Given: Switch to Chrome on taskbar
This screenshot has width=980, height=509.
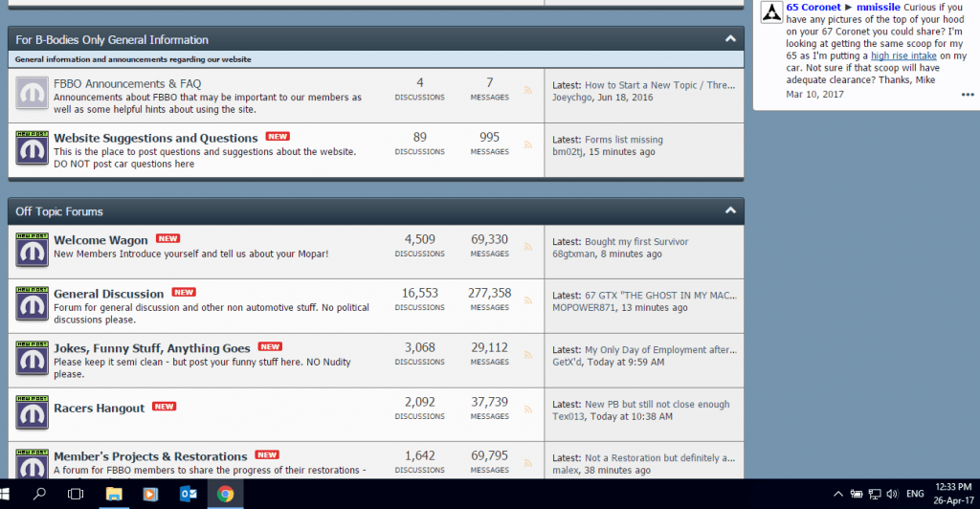Looking at the screenshot, I should click(x=226, y=494).
